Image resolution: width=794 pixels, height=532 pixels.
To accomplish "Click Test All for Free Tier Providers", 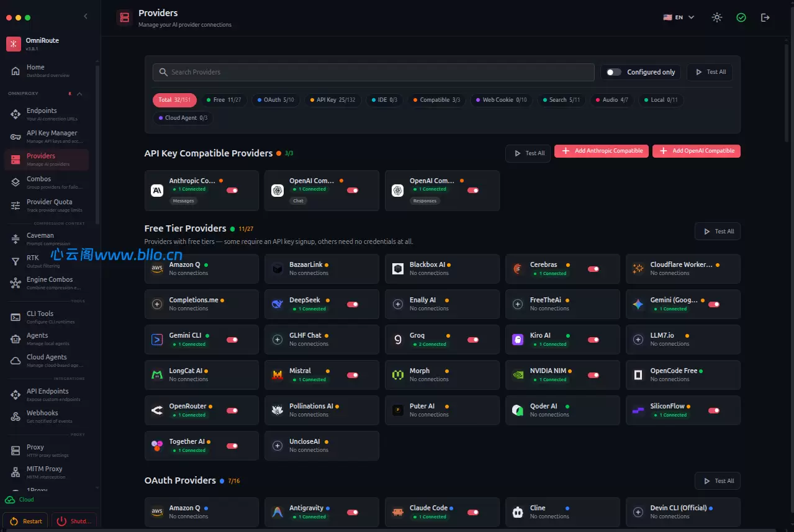I will tap(718, 232).
